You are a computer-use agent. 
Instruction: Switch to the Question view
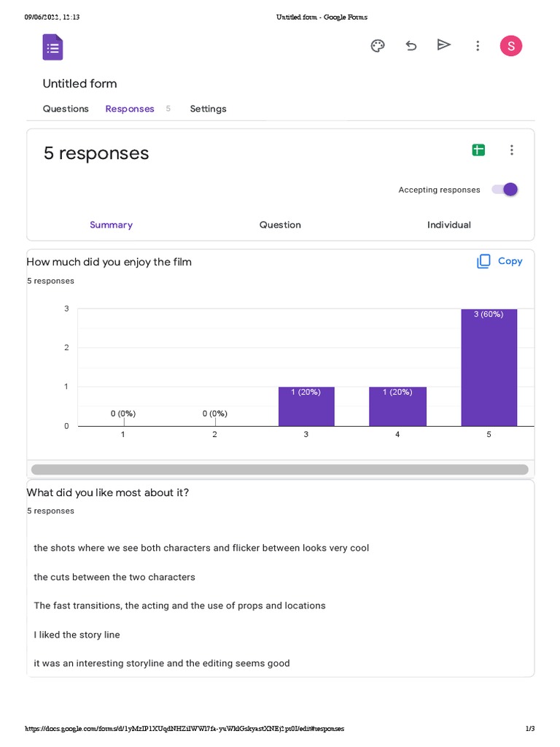click(280, 225)
